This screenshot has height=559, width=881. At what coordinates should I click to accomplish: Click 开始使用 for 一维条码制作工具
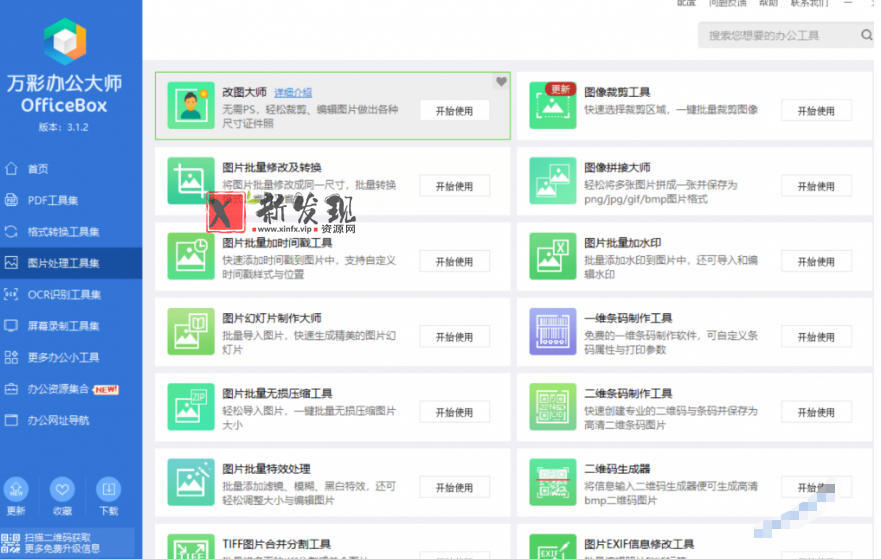pos(816,337)
